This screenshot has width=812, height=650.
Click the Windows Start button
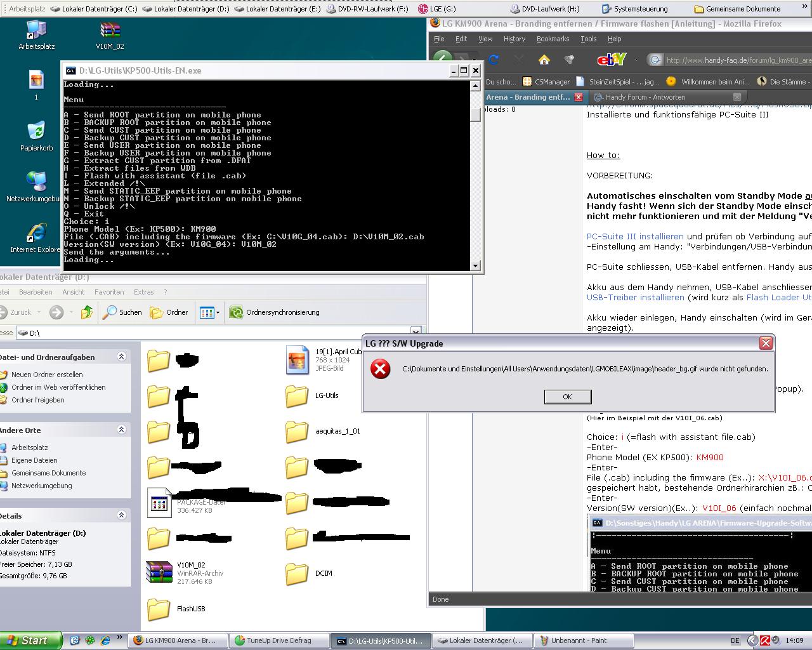[30, 640]
